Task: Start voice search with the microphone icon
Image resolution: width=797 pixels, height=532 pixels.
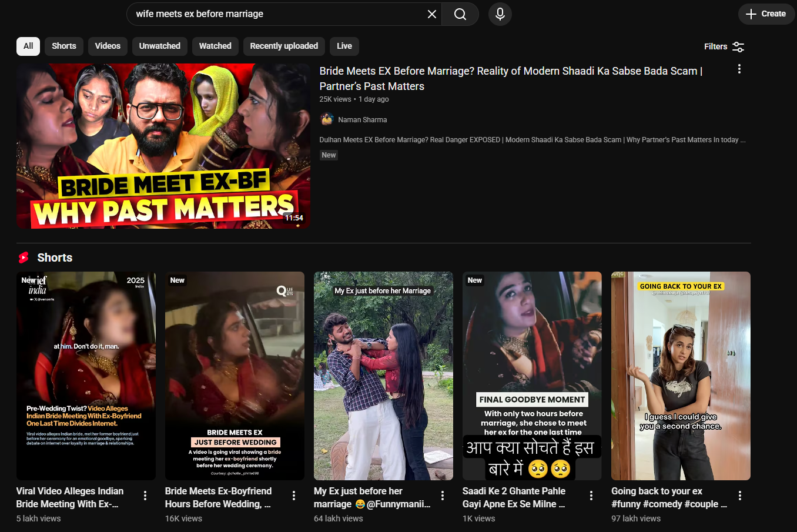Action: tap(500, 14)
